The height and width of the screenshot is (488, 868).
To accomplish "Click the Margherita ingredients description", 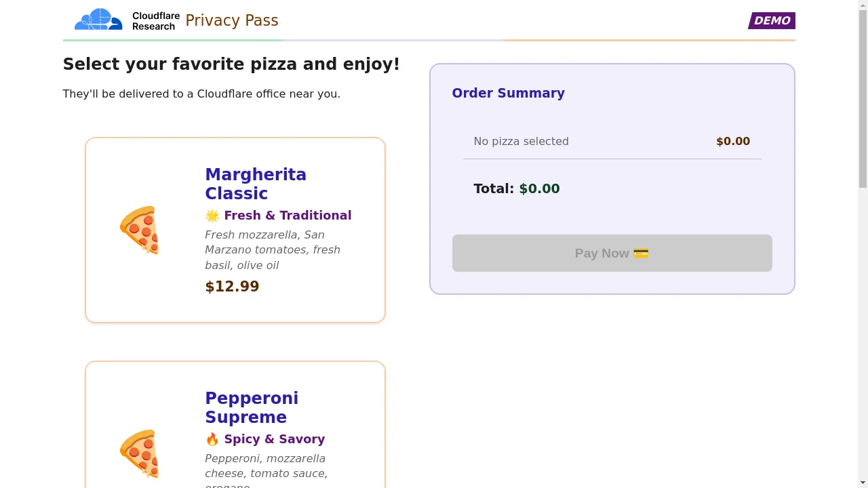I will click(273, 250).
